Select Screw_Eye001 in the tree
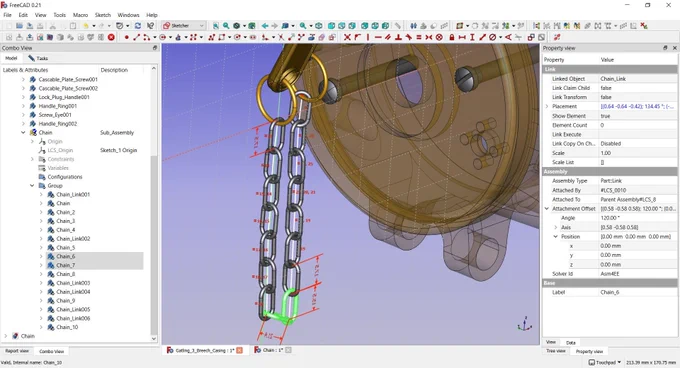 pos(55,115)
